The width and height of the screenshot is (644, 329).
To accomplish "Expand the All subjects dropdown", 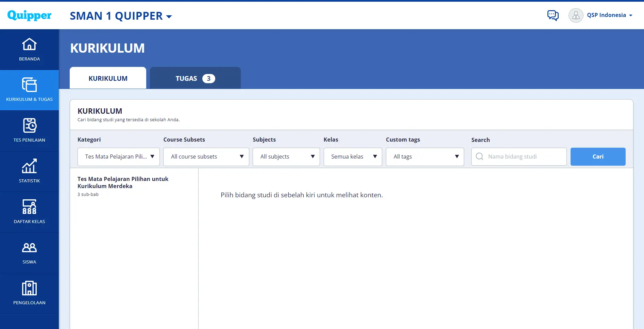I will (286, 157).
